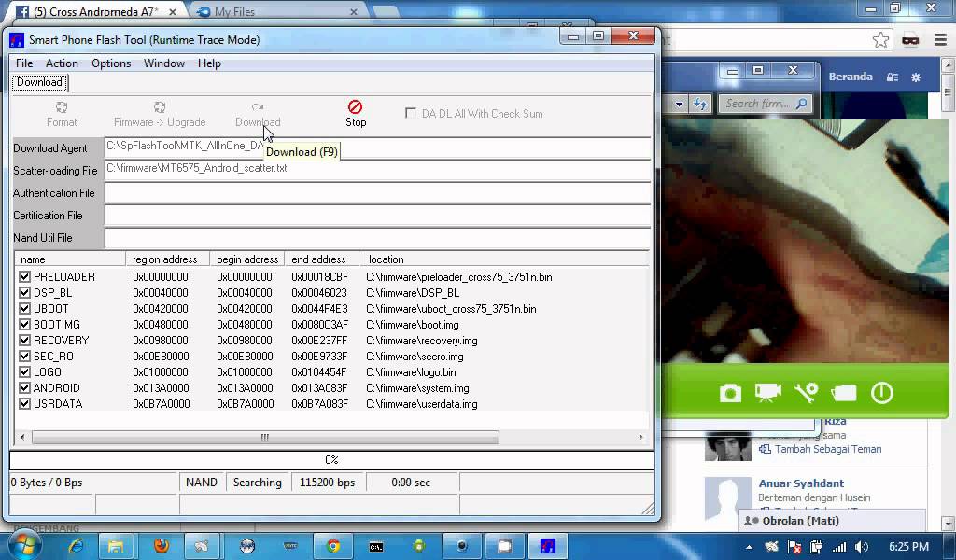This screenshot has height=560, width=956.
Task: Open Windows Explorer from the taskbar
Action: (x=115, y=546)
